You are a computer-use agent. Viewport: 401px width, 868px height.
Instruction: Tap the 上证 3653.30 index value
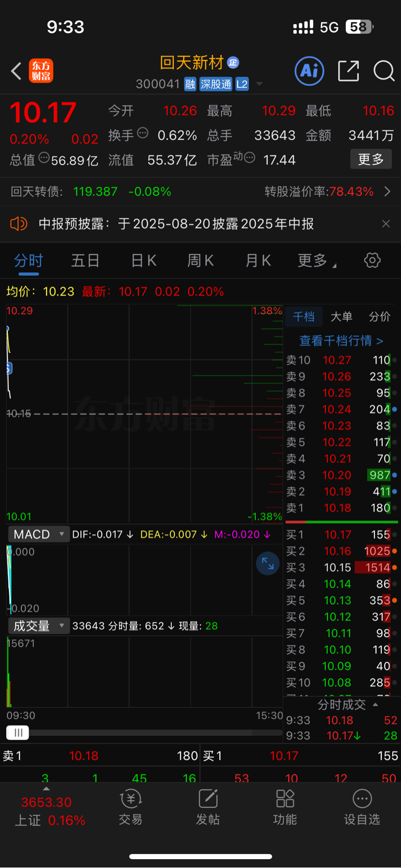[x=46, y=802]
